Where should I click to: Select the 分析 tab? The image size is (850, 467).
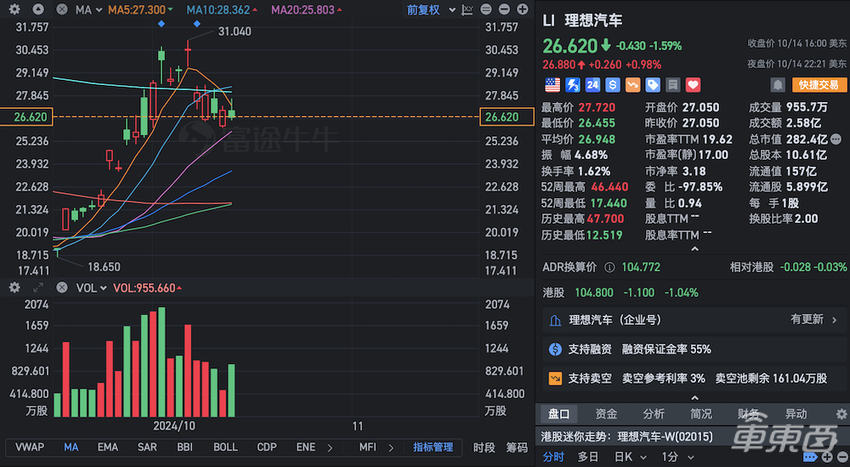(653, 414)
